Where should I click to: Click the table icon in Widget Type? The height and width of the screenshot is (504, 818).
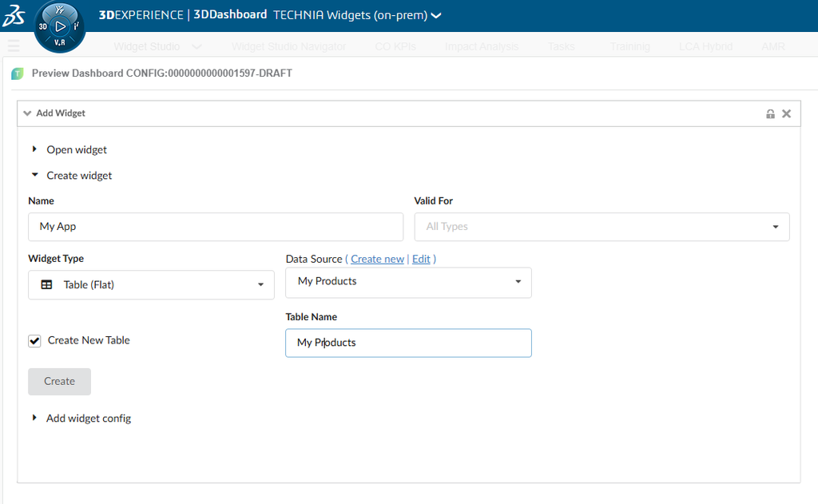click(46, 284)
